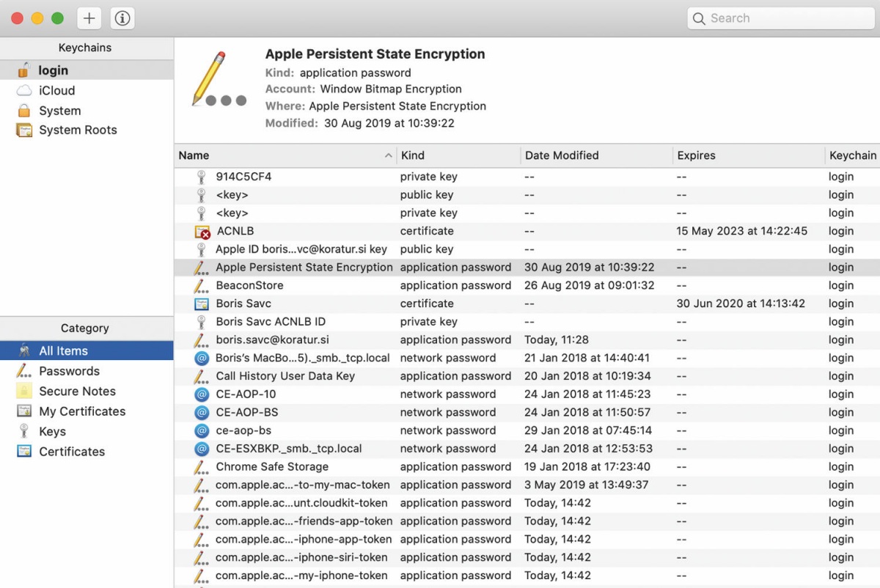Click the icon beside My Certificates category
Image resolution: width=880 pixels, height=588 pixels.
pyautogui.click(x=24, y=411)
